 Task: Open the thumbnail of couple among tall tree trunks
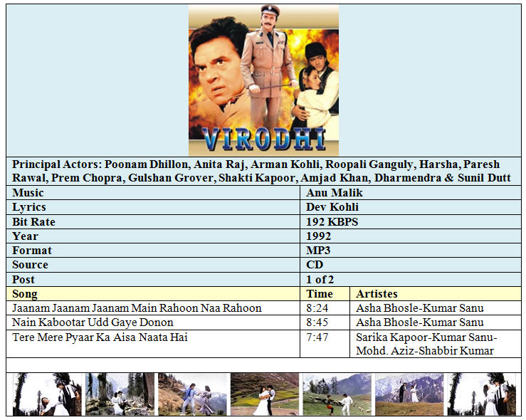point(120,394)
